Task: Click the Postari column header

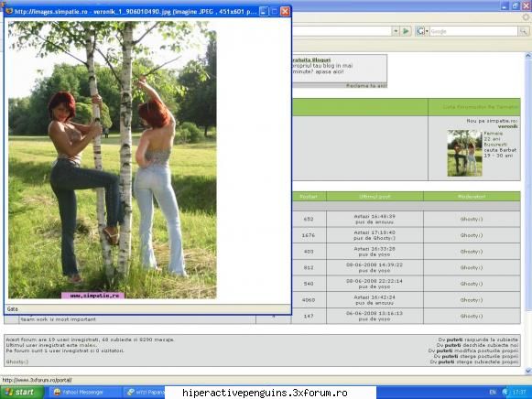Action: point(309,196)
